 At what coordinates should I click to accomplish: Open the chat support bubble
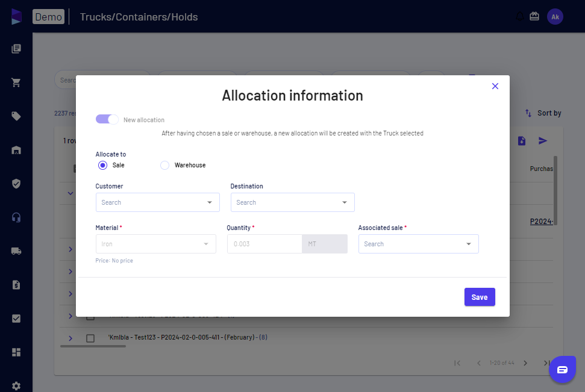coord(562,369)
